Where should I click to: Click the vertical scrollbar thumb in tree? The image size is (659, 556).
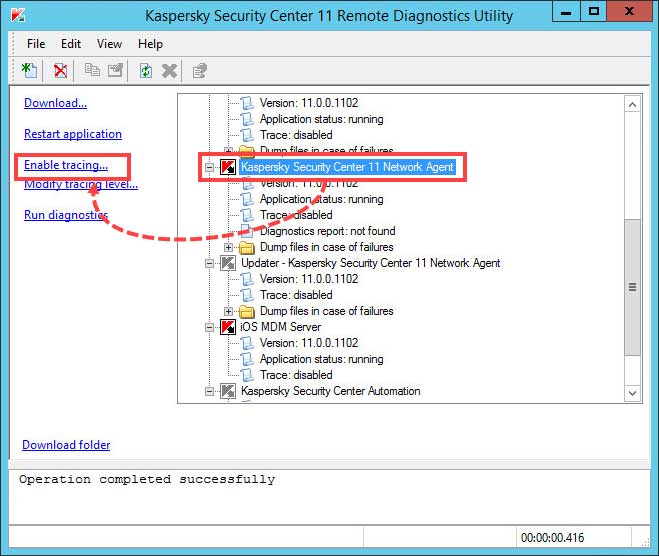pos(633,287)
